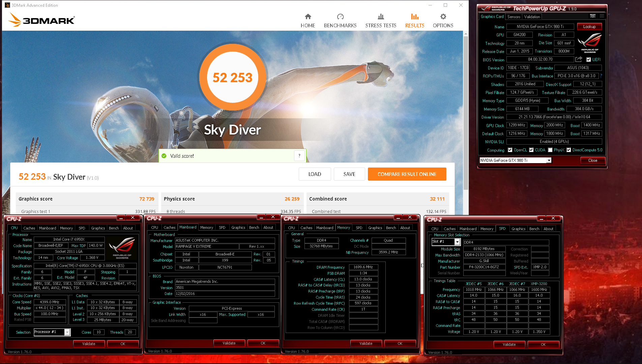Click the DRAM Frequency value 1699.6 MHz
The width and height of the screenshot is (642, 364).
[x=363, y=267]
